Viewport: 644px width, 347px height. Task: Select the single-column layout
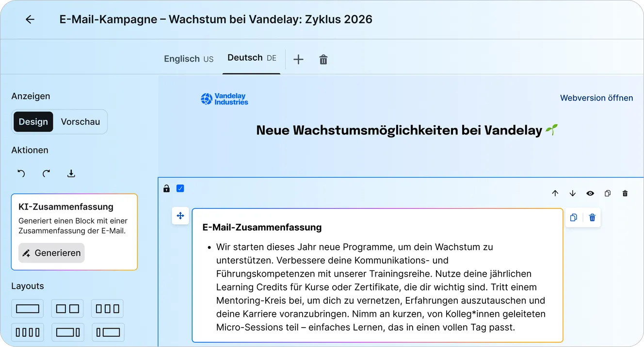coord(28,309)
